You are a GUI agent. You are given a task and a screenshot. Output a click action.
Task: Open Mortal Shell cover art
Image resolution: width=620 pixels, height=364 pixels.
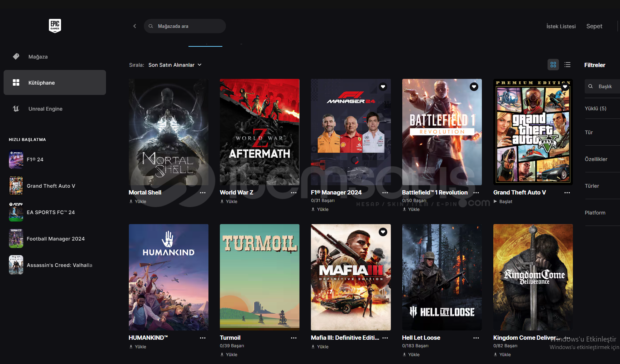click(x=168, y=132)
